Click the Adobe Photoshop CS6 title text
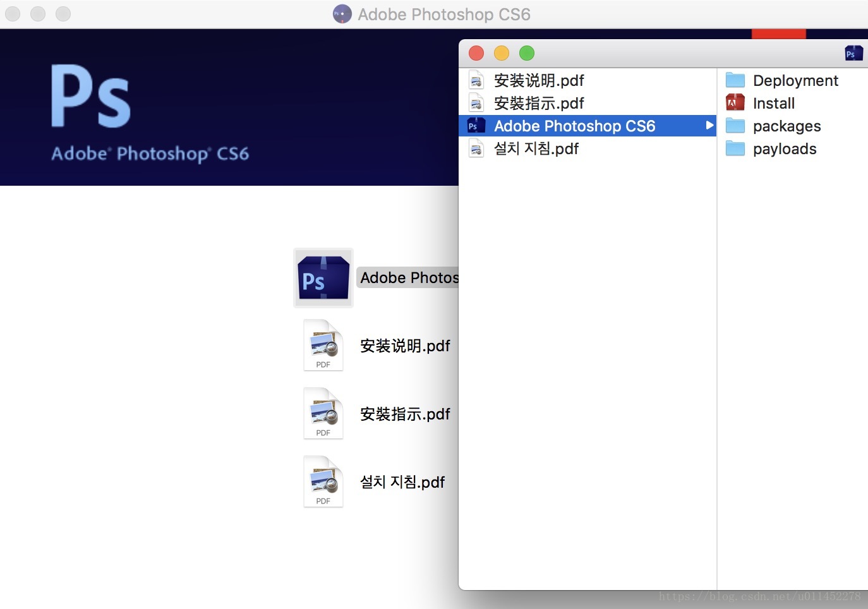This screenshot has height=609, width=868. pos(444,14)
